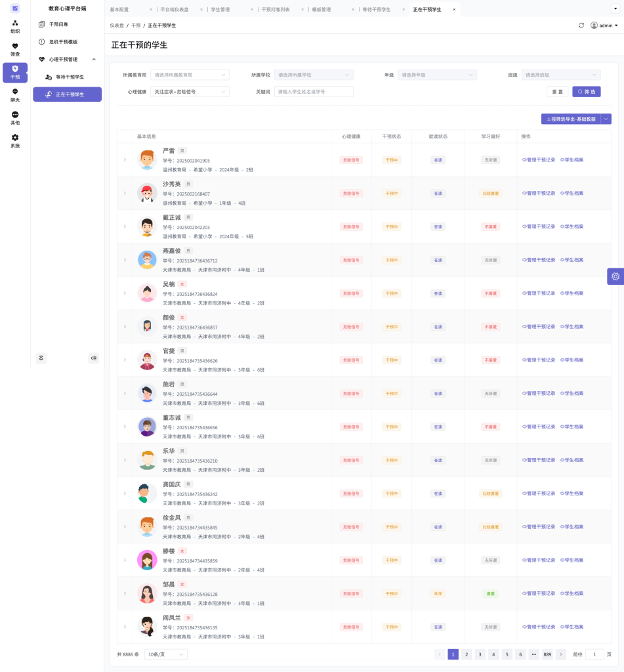Open the 所属教育局 dropdown
Screen dimensions: 624x672
[x=190, y=75]
